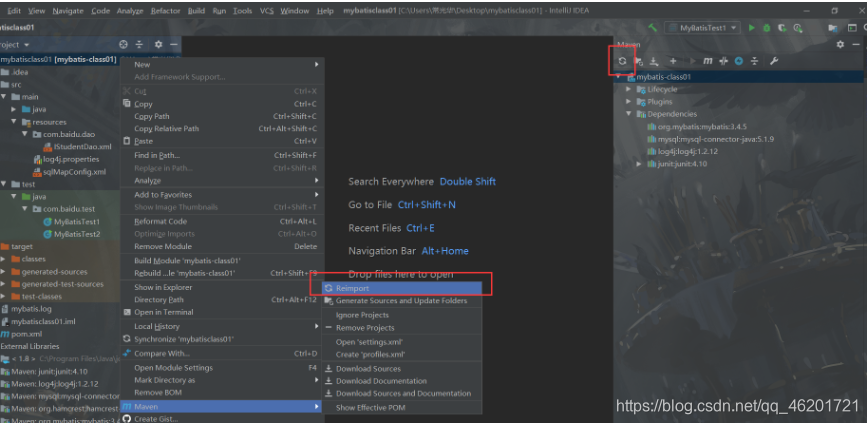Viewport: 868px width, 425px height.
Task: Select log4j.properties file
Action: click(66, 159)
